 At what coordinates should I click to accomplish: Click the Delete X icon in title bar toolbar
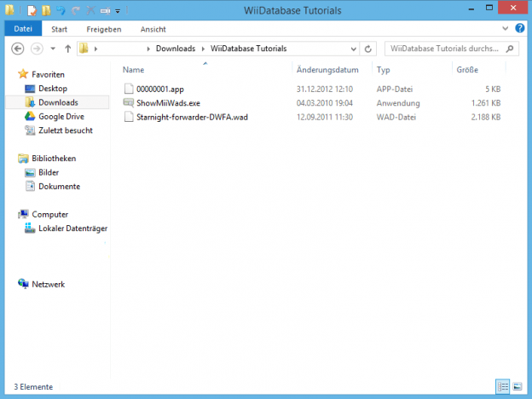point(90,10)
